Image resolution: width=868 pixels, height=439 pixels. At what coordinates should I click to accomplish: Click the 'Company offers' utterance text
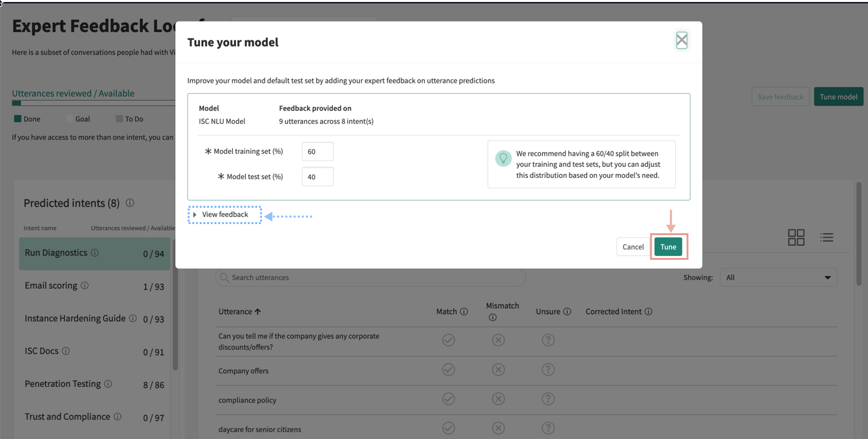pos(244,371)
